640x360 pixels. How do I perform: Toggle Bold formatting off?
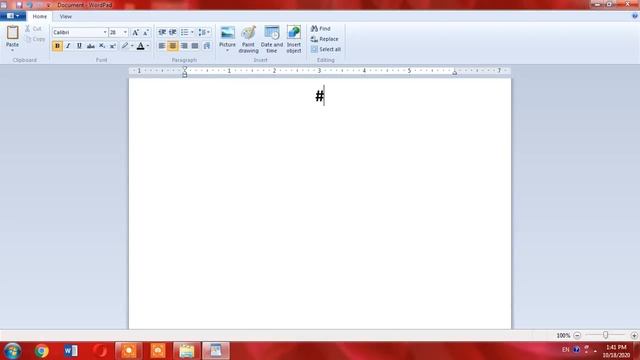[x=57, y=46]
